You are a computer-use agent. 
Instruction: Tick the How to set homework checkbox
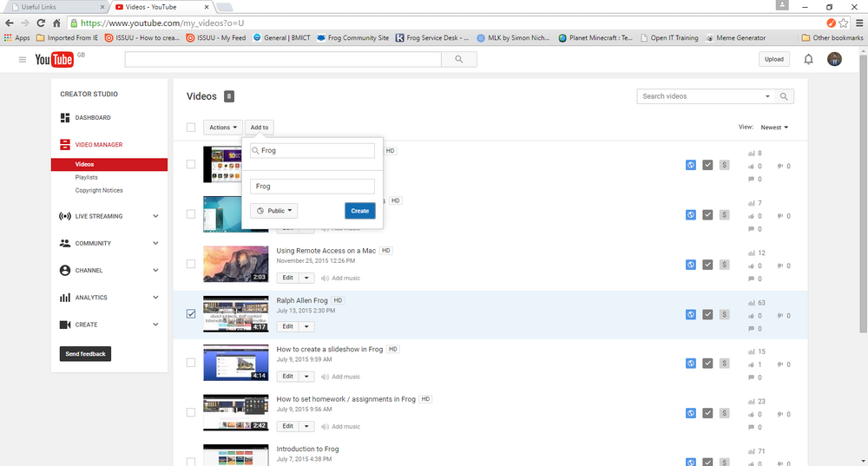pos(191,412)
